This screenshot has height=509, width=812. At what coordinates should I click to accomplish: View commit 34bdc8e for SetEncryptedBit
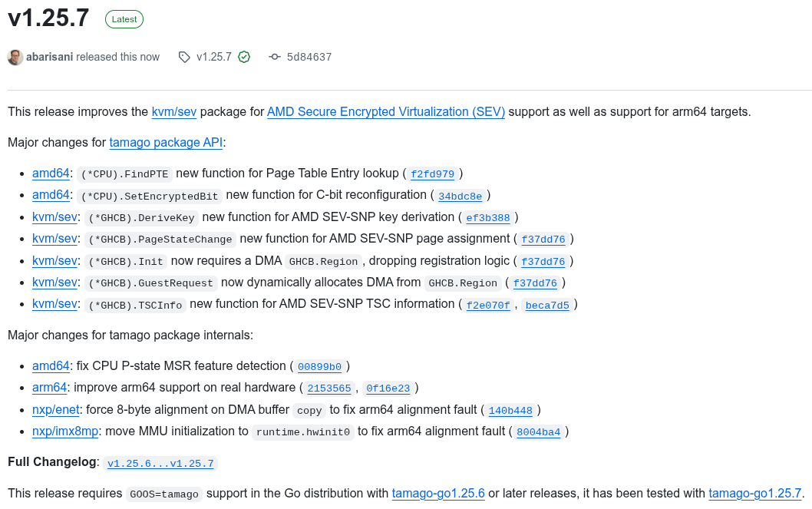coord(460,196)
